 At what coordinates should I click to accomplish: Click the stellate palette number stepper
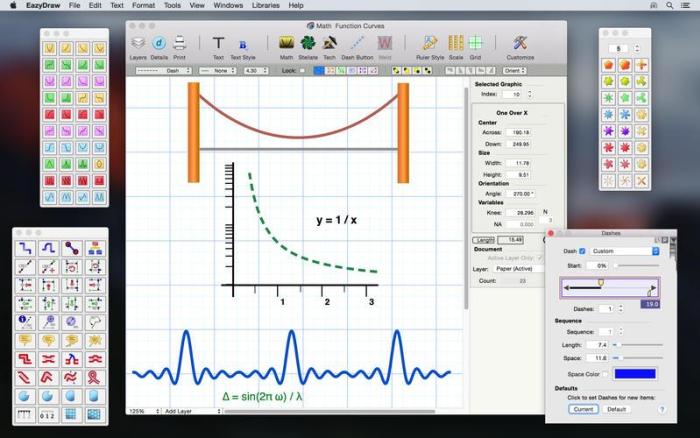point(637,48)
